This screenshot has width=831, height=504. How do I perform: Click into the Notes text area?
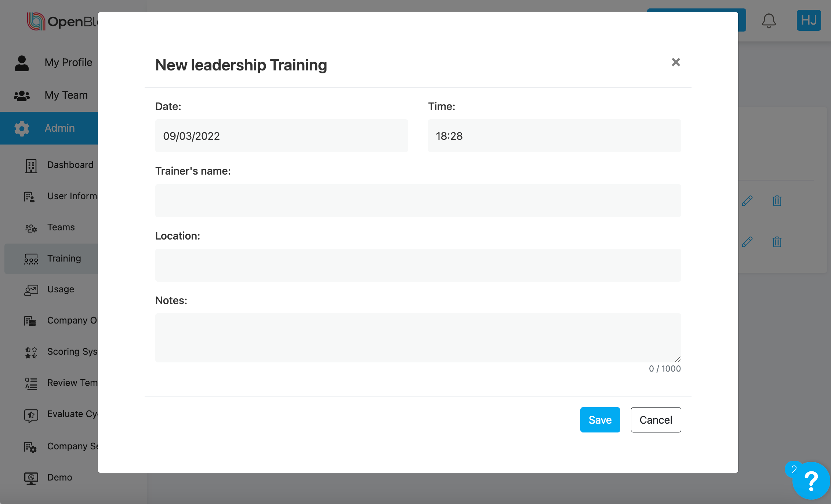[418, 337]
